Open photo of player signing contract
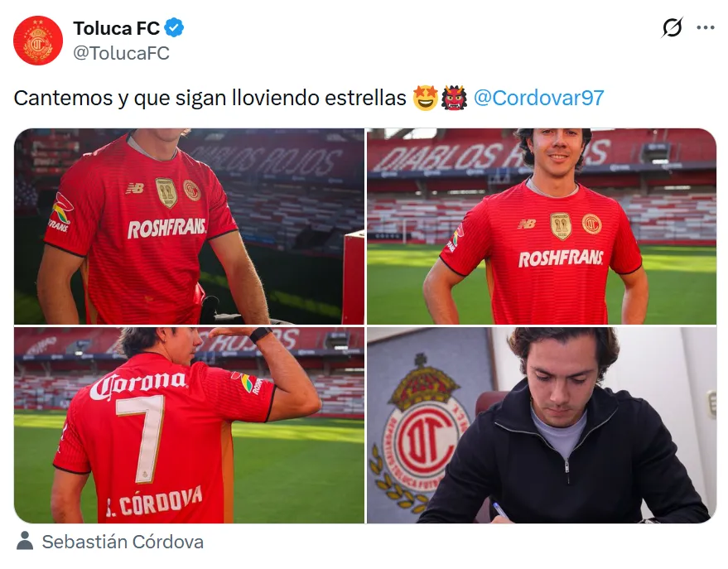The image size is (728, 569). pos(542,425)
